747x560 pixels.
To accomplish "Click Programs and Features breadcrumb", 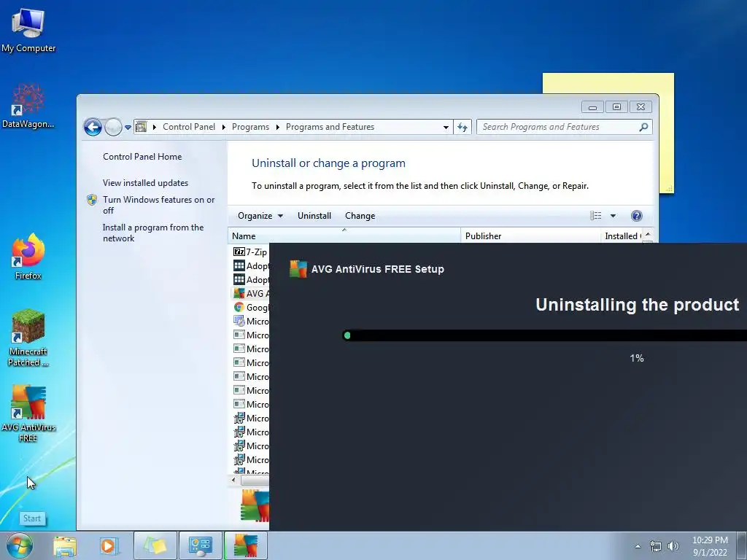I will [330, 127].
